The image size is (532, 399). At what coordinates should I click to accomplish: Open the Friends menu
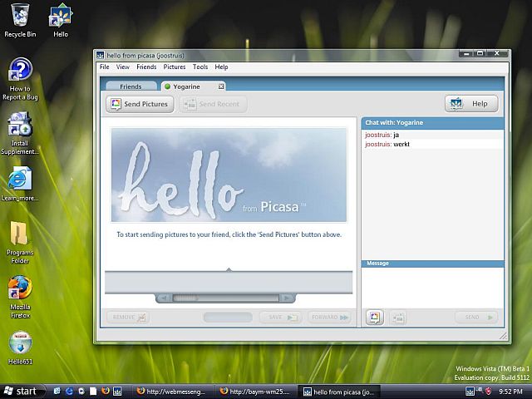146,66
